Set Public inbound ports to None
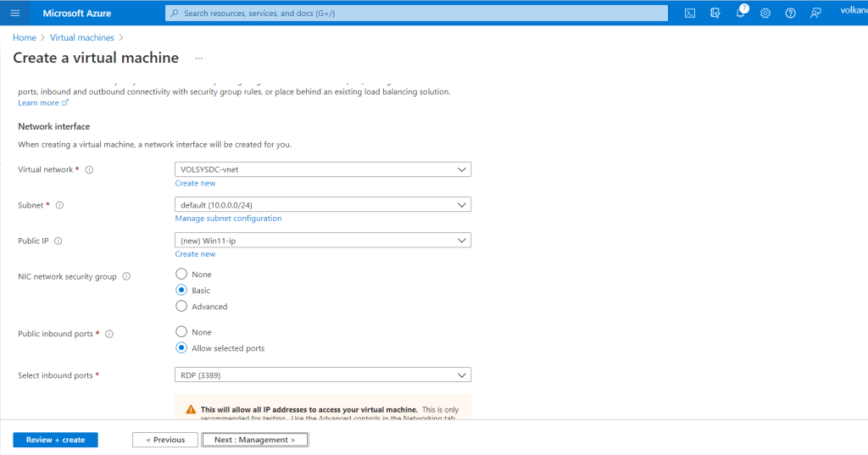 pyautogui.click(x=181, y=332)
